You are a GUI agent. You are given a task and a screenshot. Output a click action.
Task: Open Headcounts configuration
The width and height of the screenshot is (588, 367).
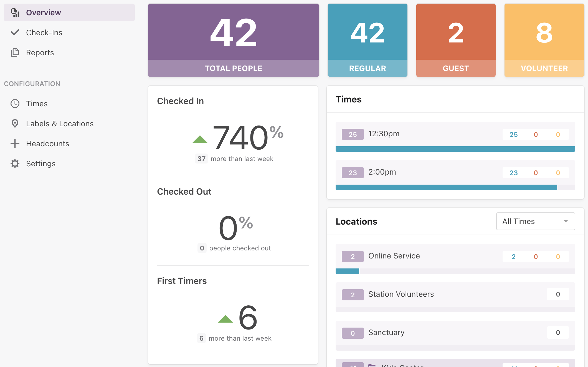point(69,144)
